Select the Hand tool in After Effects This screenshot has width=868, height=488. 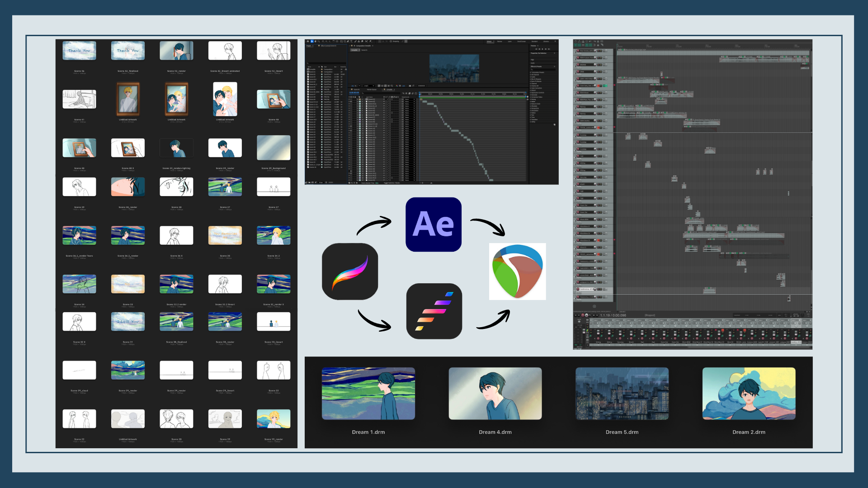coord(316,41)
